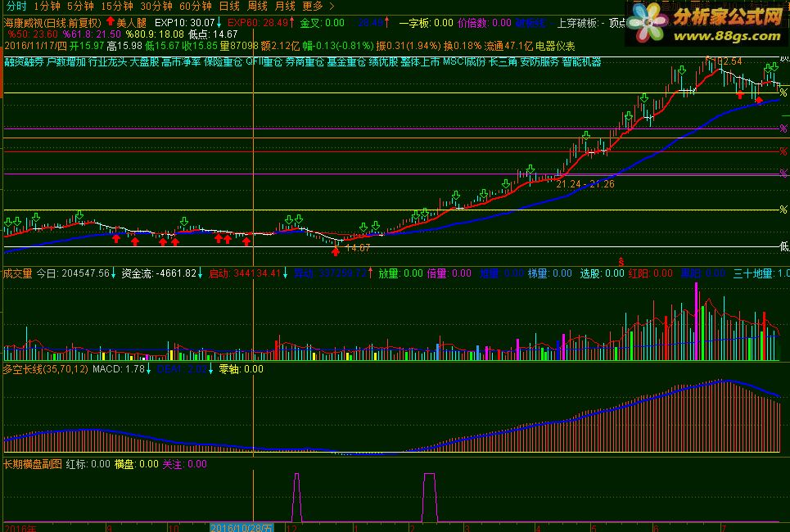Open the 融资融券 tag
The width and height of the screenshot is (790, 532).
[x=24, y=61]
